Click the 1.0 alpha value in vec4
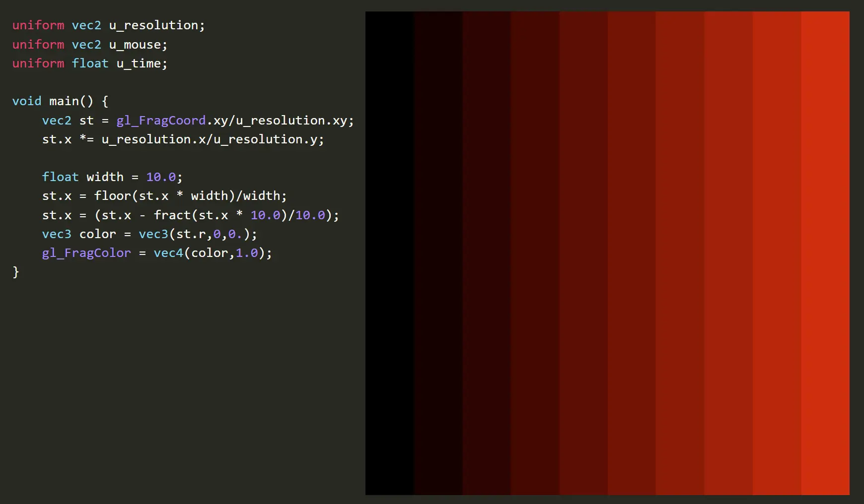Screen dimensions: 864x504 (x=247, y=253)
